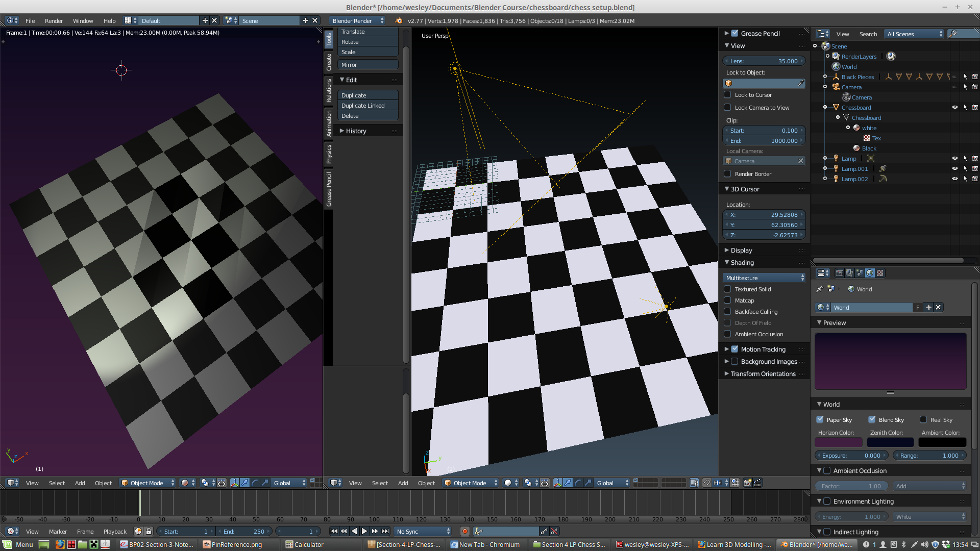
Task: Click the eyedropper in Lock to Object field
Action: pos(801,83)
